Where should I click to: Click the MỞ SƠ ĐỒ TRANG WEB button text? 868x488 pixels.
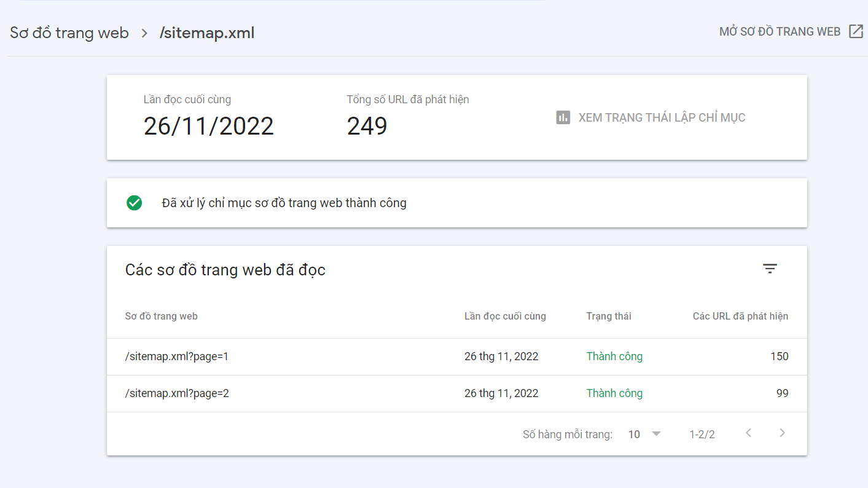780,32
